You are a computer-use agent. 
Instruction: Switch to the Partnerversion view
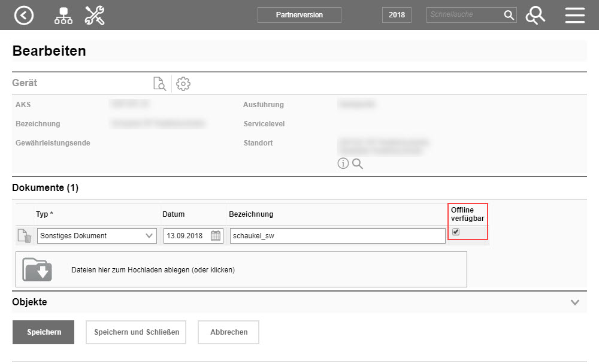point(299,15)
